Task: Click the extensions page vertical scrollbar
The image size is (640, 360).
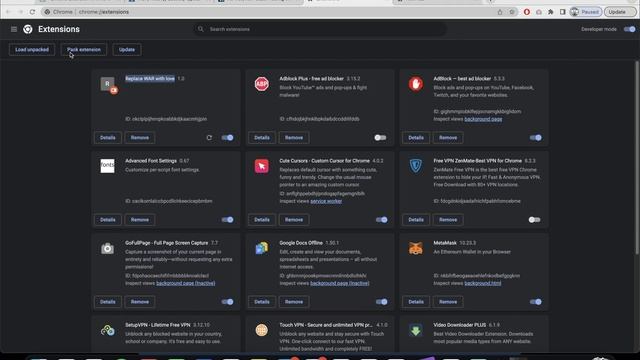Action: point(636,159)
